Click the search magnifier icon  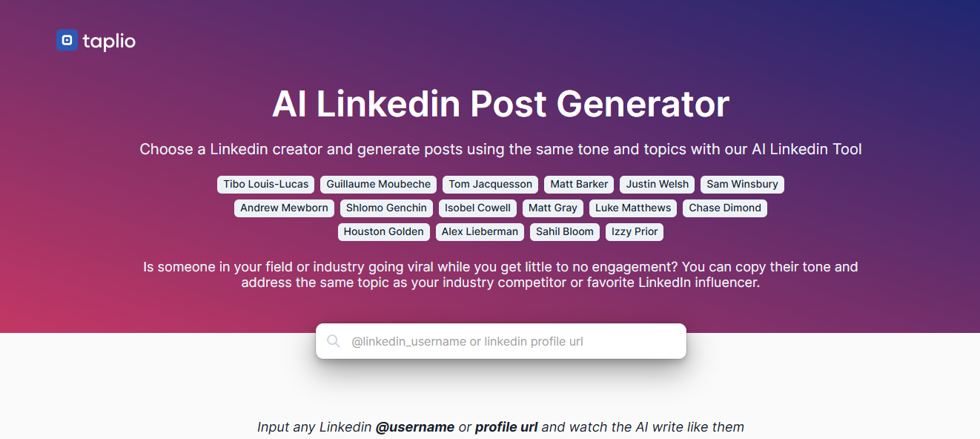pyautogui.click(x=334, y=340)
